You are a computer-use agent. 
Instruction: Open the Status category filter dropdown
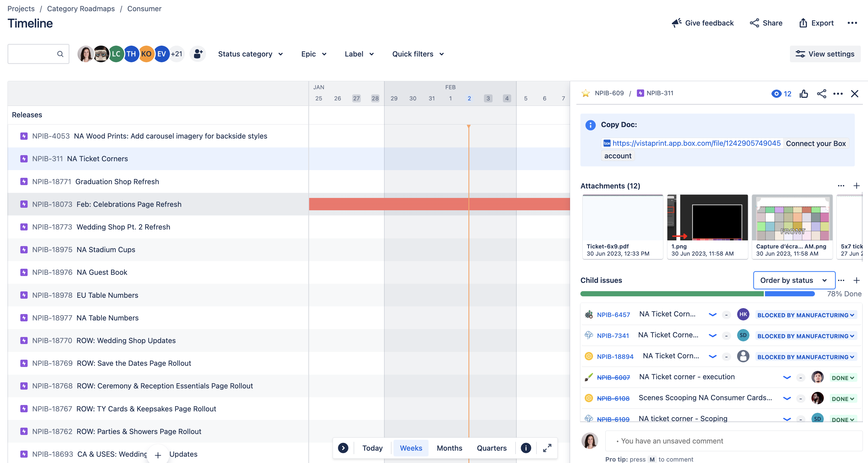(251, 54)
